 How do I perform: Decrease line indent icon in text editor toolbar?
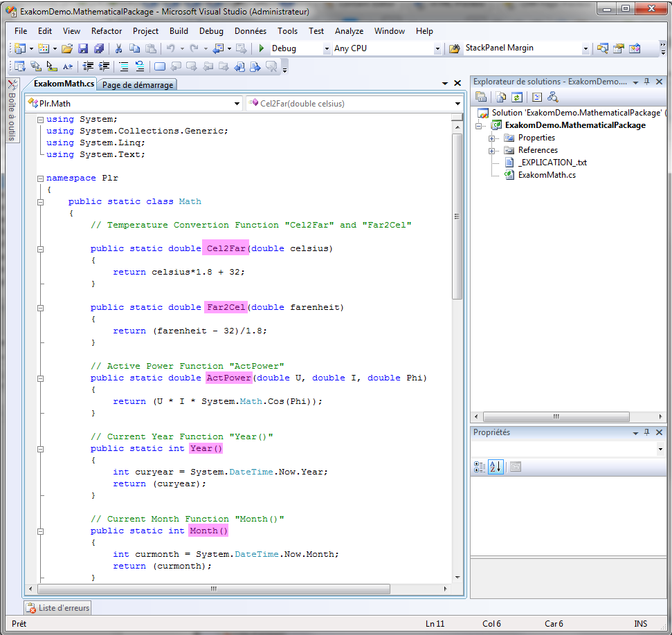coord(88,66)
